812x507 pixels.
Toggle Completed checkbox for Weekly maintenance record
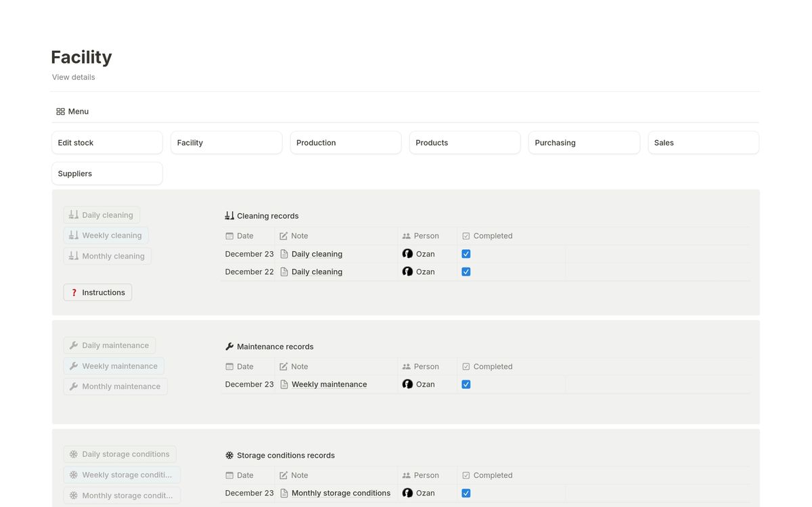[x=466, y=384]
